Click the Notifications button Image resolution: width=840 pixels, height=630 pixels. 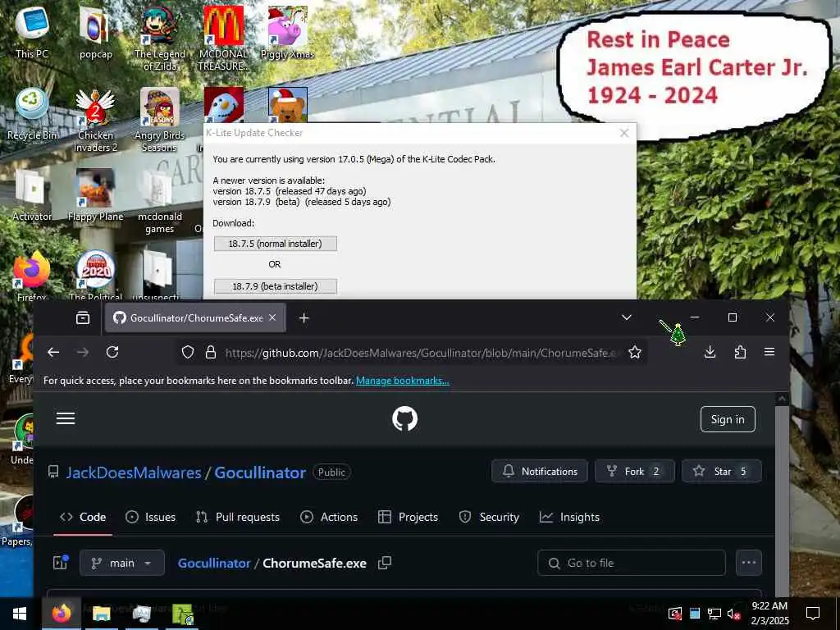[x=540, y=472]
